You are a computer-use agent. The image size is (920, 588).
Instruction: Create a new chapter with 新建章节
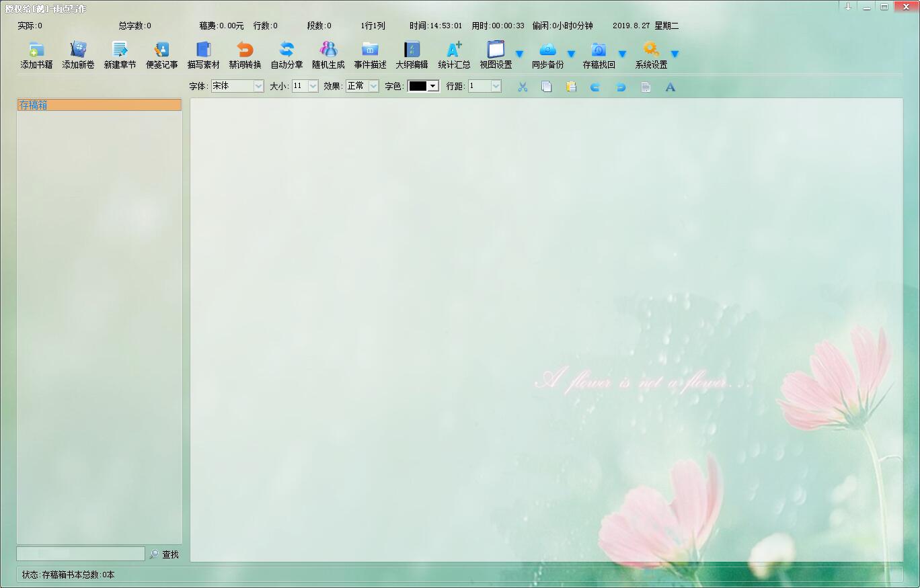pyautogui.click(x=120, y=50)
